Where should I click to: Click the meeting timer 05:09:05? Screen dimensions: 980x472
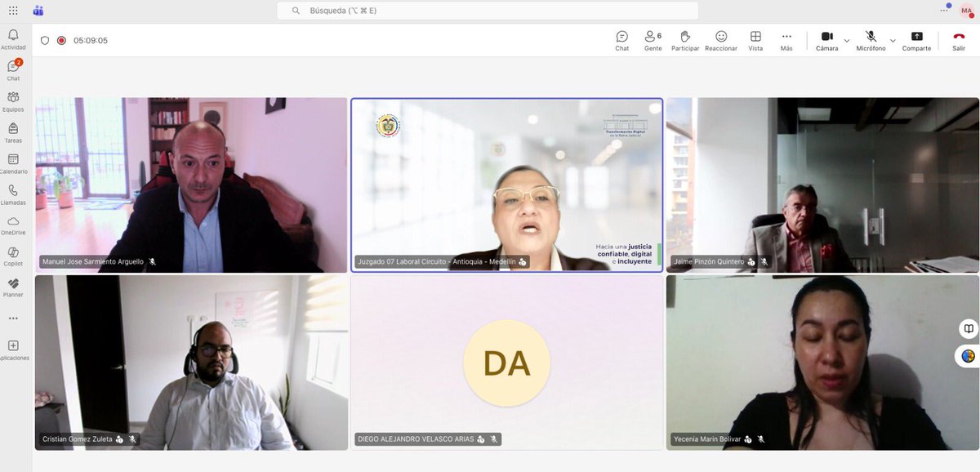point(91,40)
